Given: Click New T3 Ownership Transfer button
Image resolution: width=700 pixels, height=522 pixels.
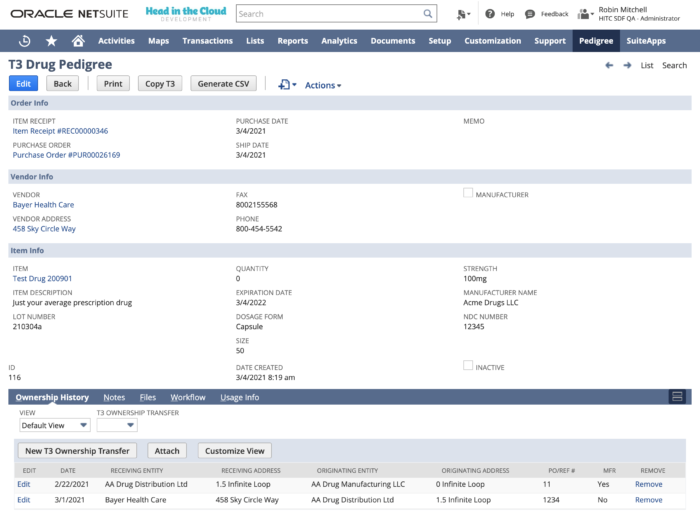Looking at the screenshot, I should [x=77, y=451].
